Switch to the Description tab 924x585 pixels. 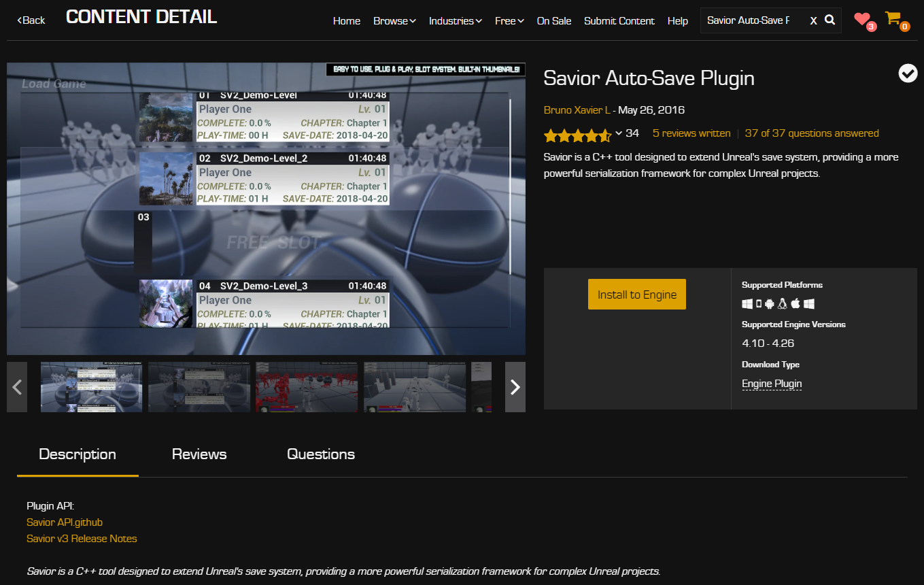click(x=78, y=454)
